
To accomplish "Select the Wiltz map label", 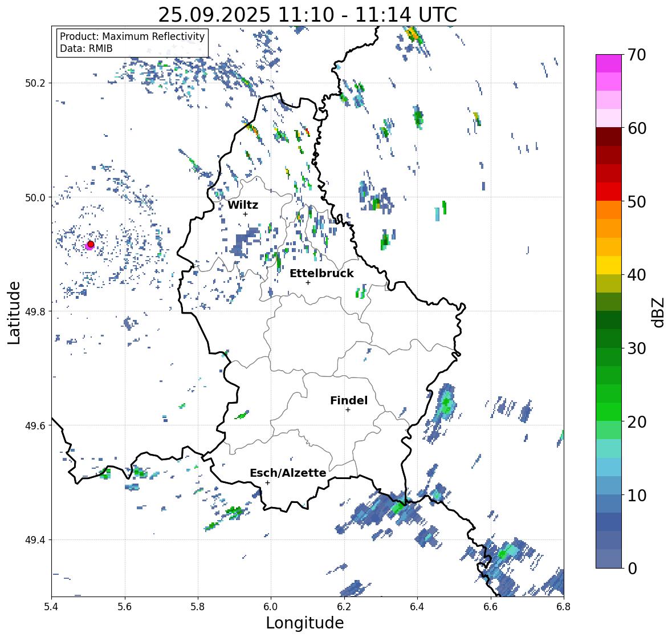I will [243, 205].
